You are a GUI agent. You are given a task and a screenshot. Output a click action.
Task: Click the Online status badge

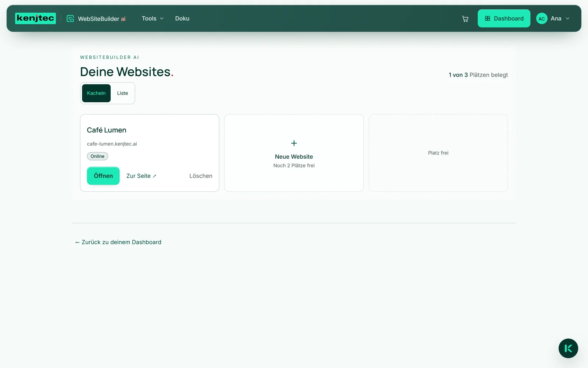97,156
